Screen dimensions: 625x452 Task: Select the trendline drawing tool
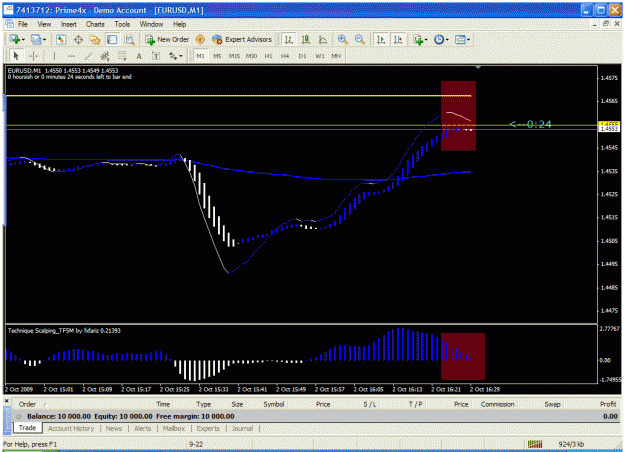tap(88, 56)
